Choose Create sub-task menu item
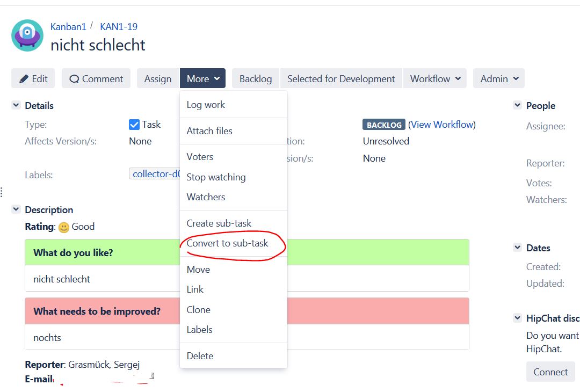The height and width of the screenshot is (392, 580). 234,223
